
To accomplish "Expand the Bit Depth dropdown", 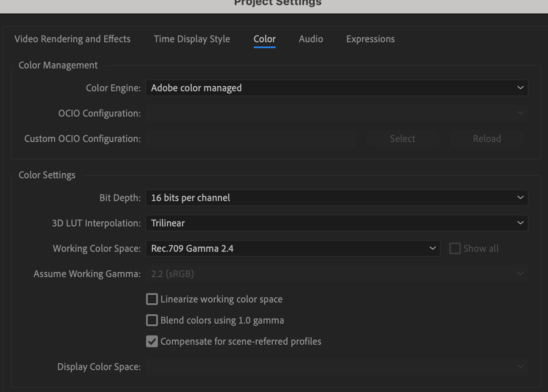I will click(336, 197).
